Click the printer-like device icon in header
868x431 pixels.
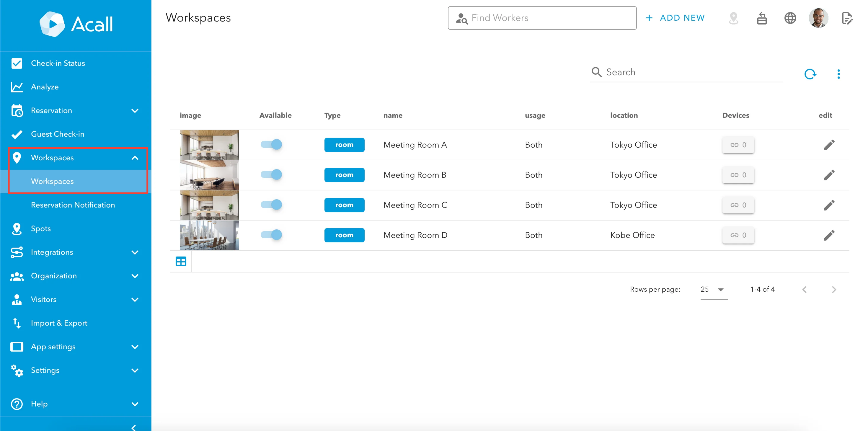pyautogui.click(x=761, y=18)
